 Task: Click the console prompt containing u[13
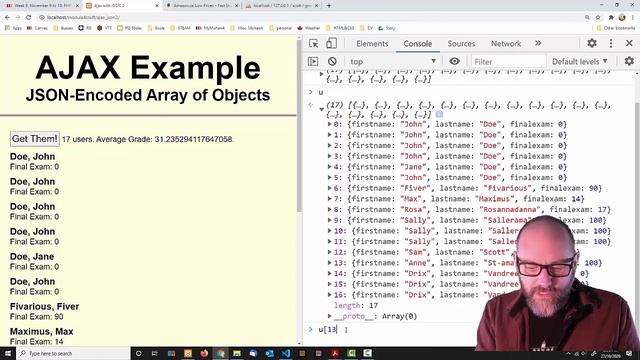pos(327,329)
